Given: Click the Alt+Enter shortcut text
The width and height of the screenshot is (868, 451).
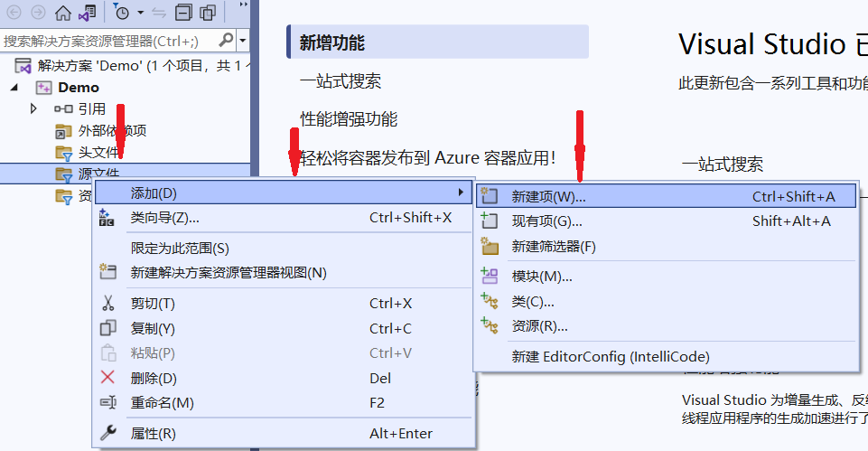Looking at the screenshot, I should (x=401, y=433).
